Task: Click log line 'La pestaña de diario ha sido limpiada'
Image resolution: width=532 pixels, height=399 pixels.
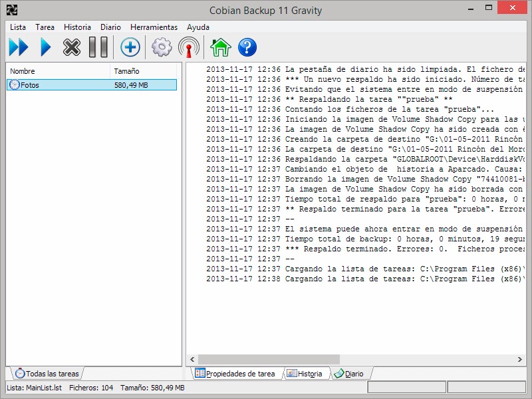Action: [x=365, y=69]
